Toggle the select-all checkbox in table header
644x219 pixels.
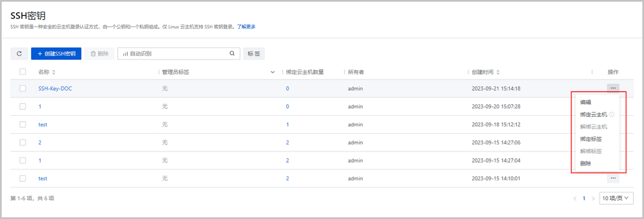click(x=23, y=72)
